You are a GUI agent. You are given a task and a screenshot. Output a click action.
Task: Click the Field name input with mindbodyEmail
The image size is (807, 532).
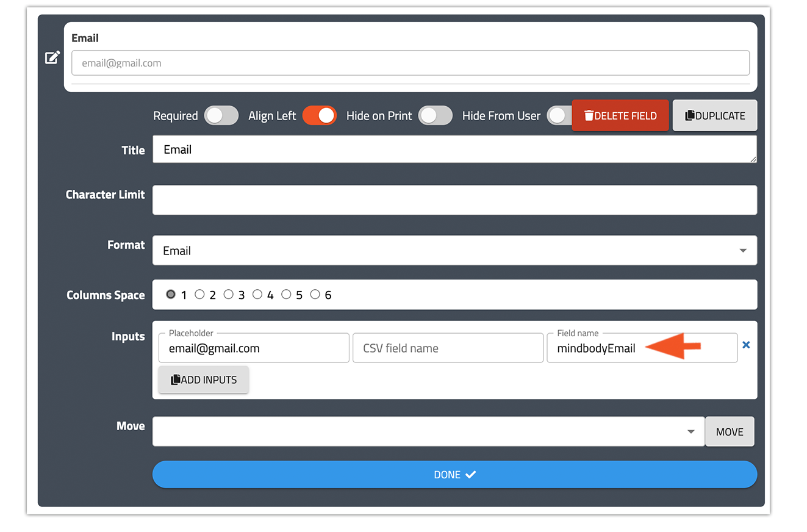(x=642, y=348)
